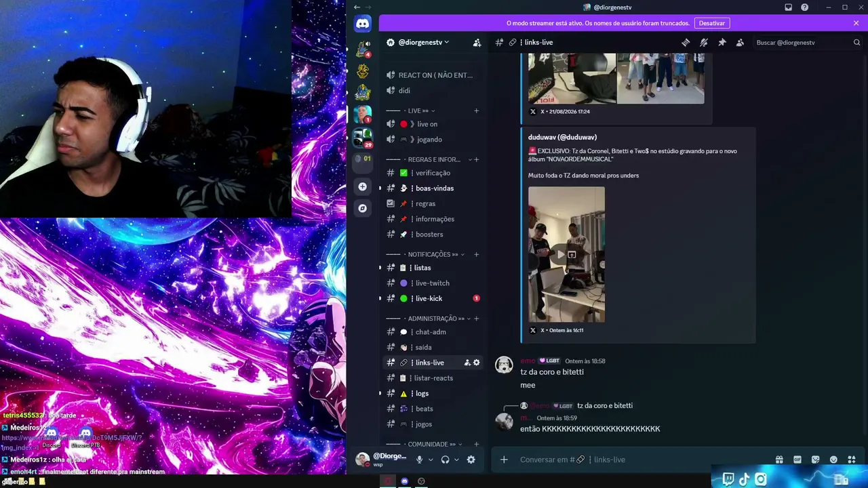Open apps launcher in message bar
868x488 pixels.
point(852,460)
